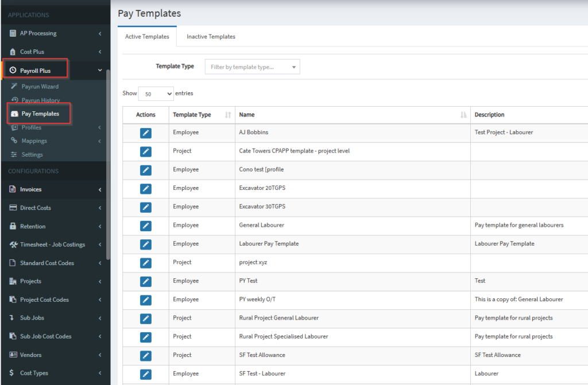Click the Retention icon in sidebar
The image size is (588, 385).
coord(13,226)
